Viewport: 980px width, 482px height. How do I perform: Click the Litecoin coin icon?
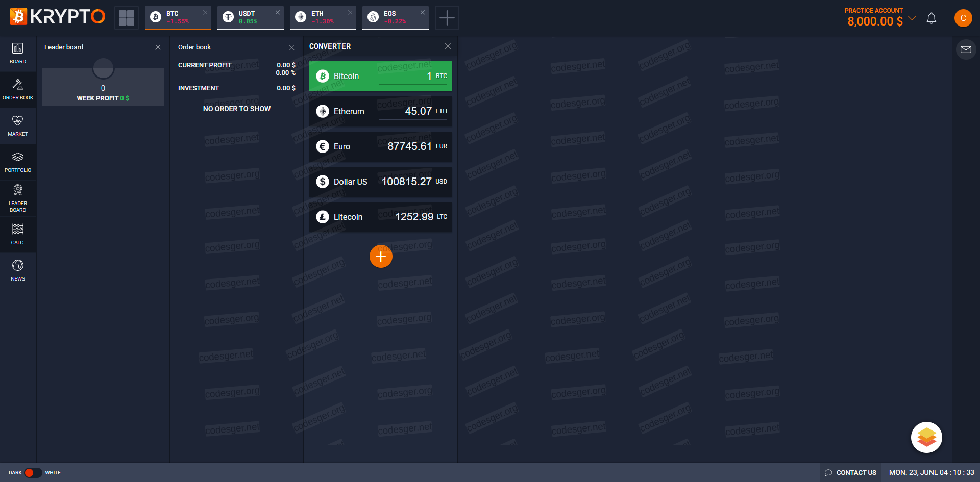(x=323, y=217)
